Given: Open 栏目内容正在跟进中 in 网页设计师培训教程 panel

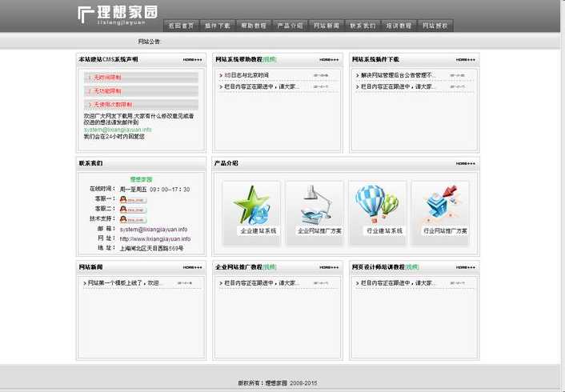Looking at the screenshot, I should pos(398,283).
